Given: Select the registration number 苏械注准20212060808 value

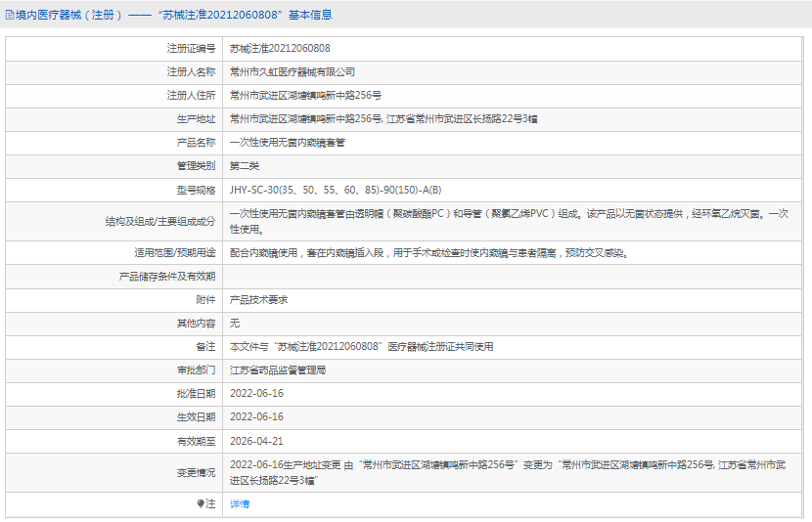Looking at the screenshot, I should click(x=280, y=49).
